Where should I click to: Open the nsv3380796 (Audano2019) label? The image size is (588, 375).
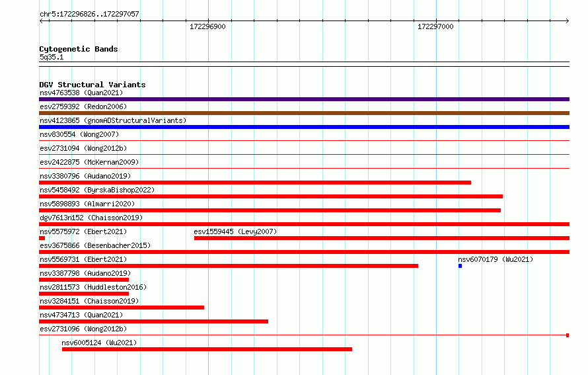tap(85, 176)
